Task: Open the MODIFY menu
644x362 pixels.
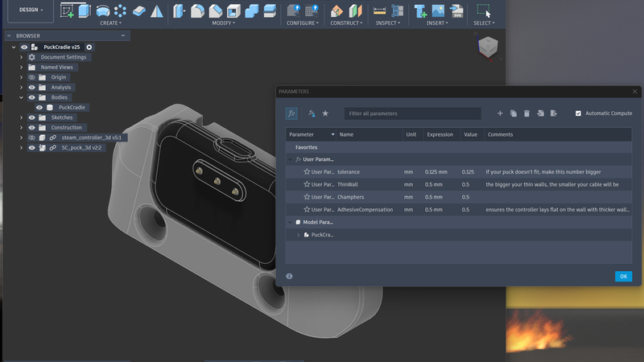Action: pos(224,23)
